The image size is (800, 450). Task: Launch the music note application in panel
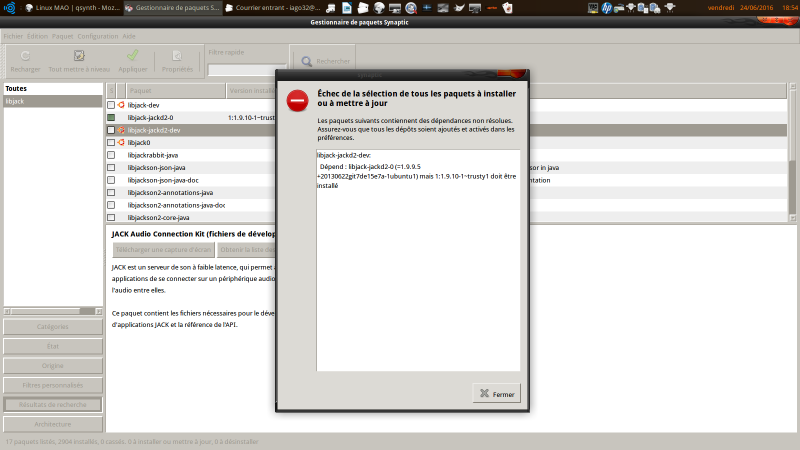331,8
